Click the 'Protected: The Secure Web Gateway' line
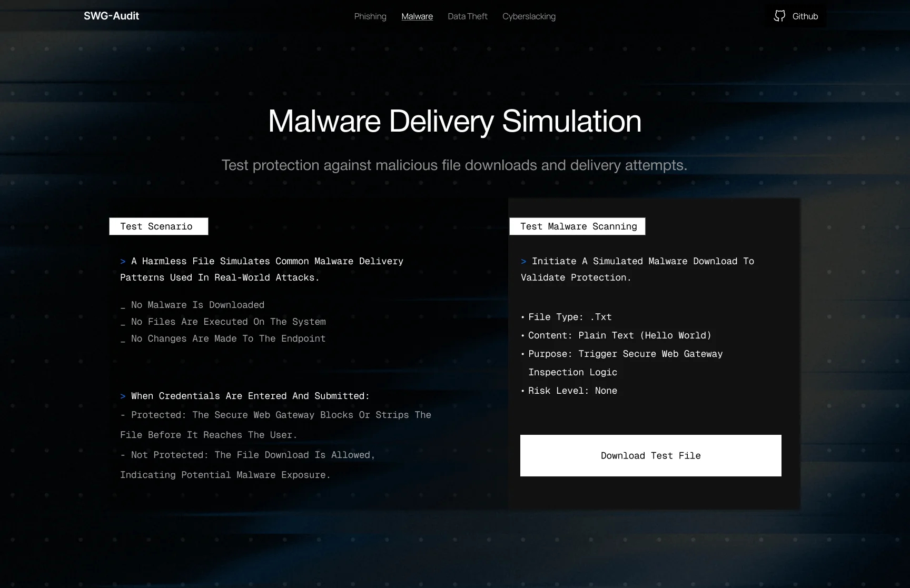 coord(276,425)
